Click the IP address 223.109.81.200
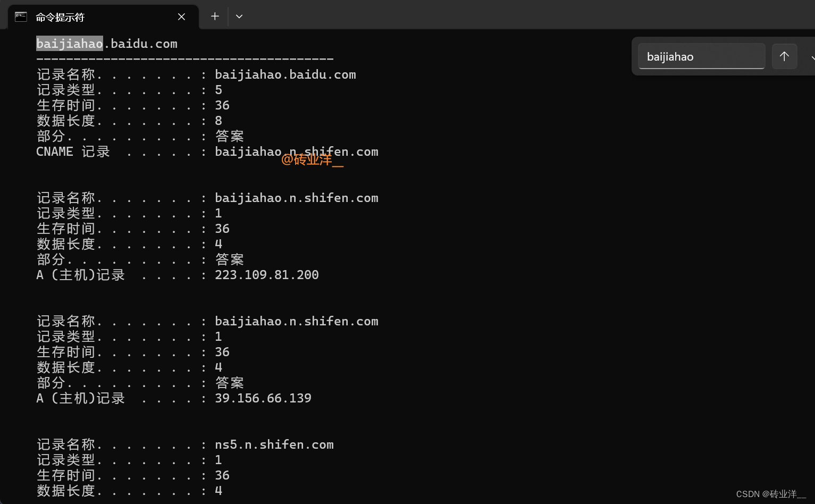Viewport: 815px width, 504px height. point(267,275)
